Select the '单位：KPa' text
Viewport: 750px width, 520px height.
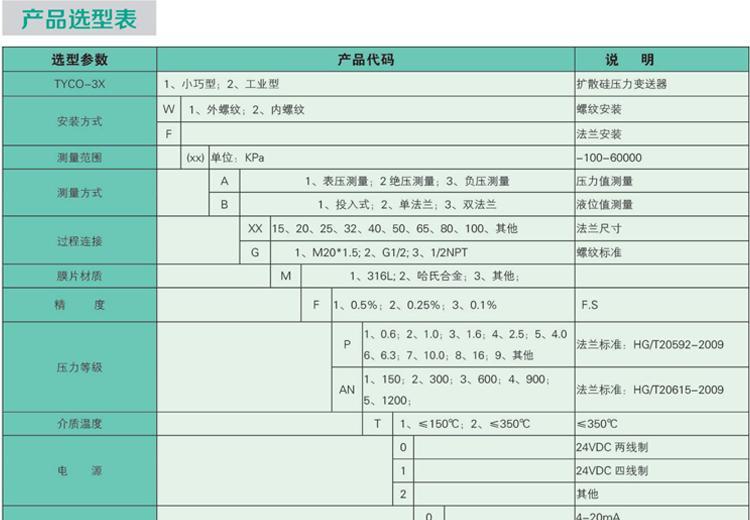pyautogui.click(x=237, y=158)
